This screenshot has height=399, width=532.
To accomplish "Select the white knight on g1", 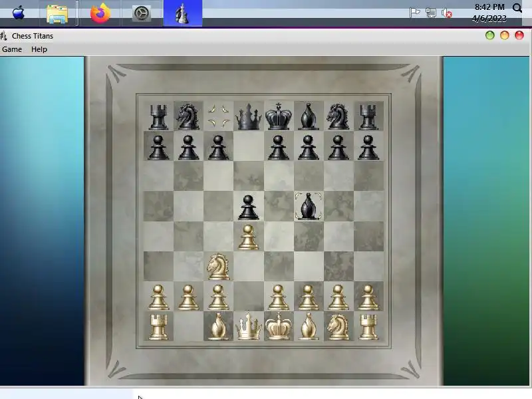I will coord(338,327).
